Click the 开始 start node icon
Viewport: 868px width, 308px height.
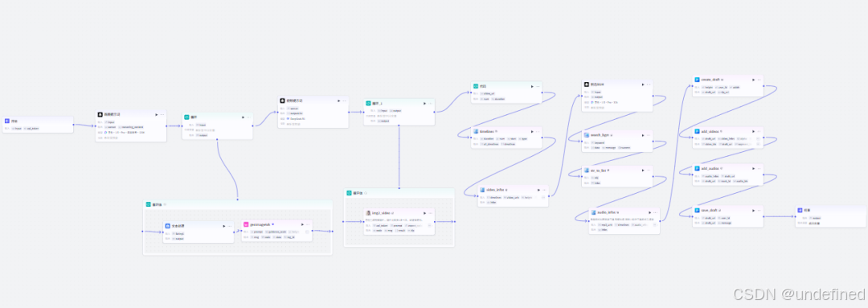tap(6, 121)
